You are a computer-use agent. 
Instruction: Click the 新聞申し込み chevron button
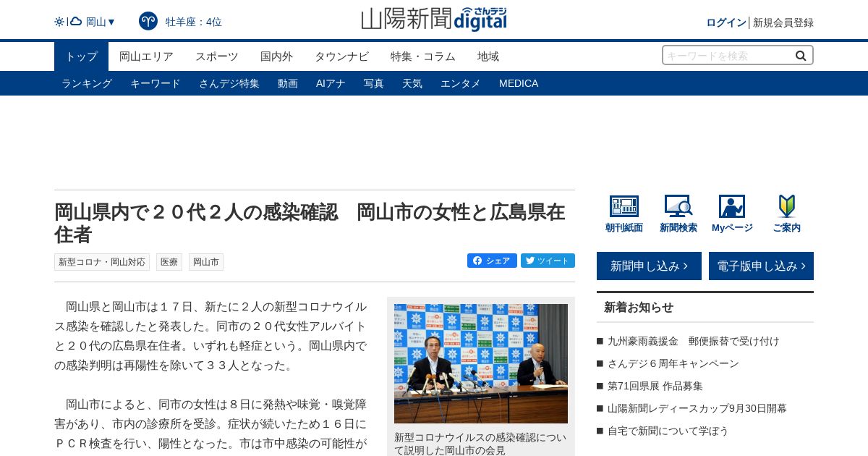point(649,266)
